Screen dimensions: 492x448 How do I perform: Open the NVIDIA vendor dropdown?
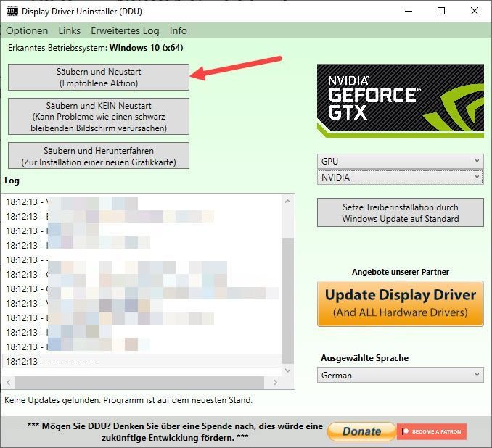point(401,178)
